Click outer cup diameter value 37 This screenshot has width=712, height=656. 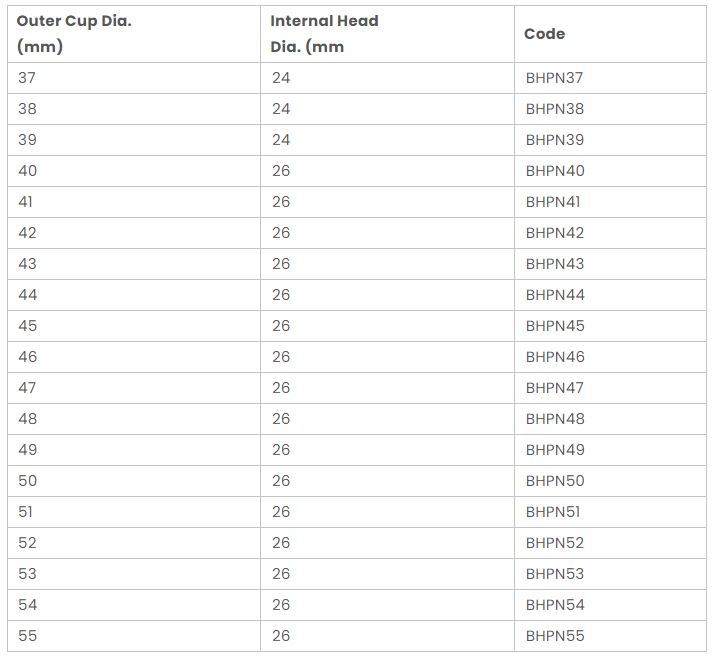pyautogui.click(x=27, y=78)
